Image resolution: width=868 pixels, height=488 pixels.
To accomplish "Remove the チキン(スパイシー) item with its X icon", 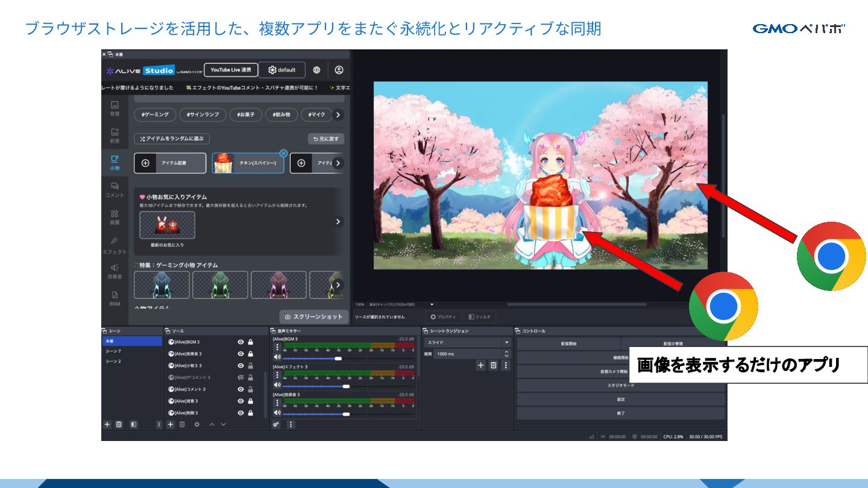I will tap(283, 153).
